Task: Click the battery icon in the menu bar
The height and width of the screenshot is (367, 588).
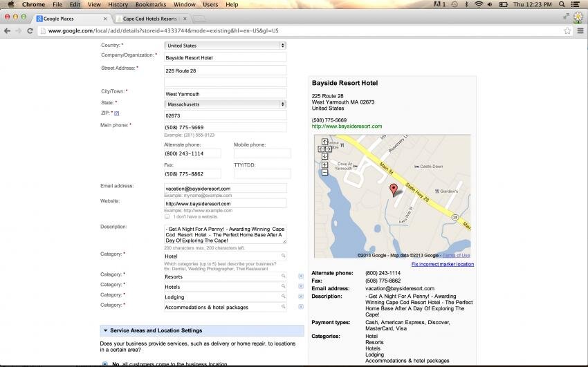Action: pos(503,4)
